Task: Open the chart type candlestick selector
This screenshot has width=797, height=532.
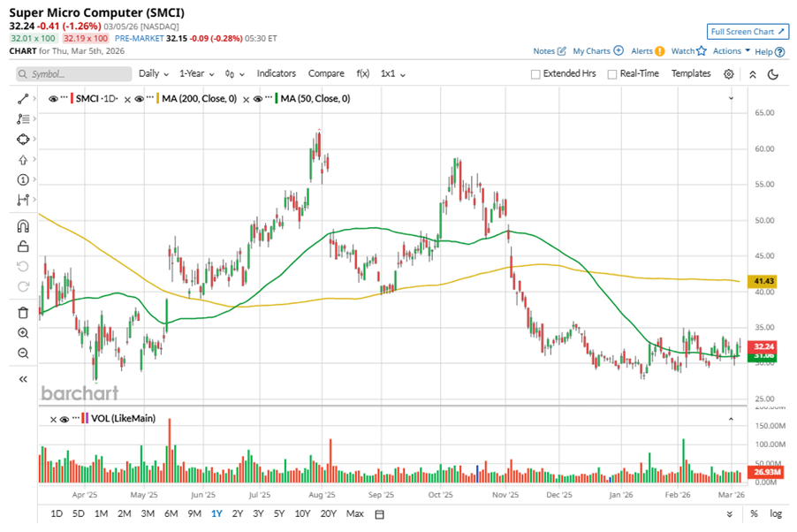Action: (x=234, y=74)
